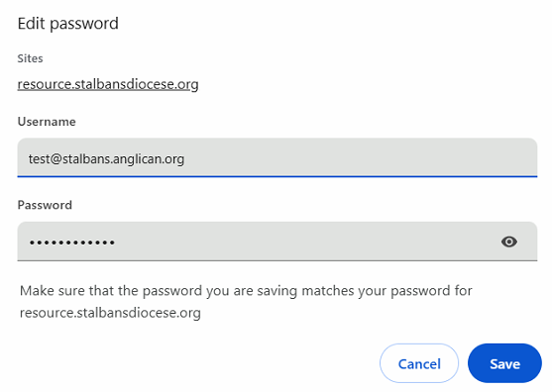The height and width of the screenshot is (392, 552).
Task: Click empty dialog space left of Cancel
Action: [x=197, y=363]
